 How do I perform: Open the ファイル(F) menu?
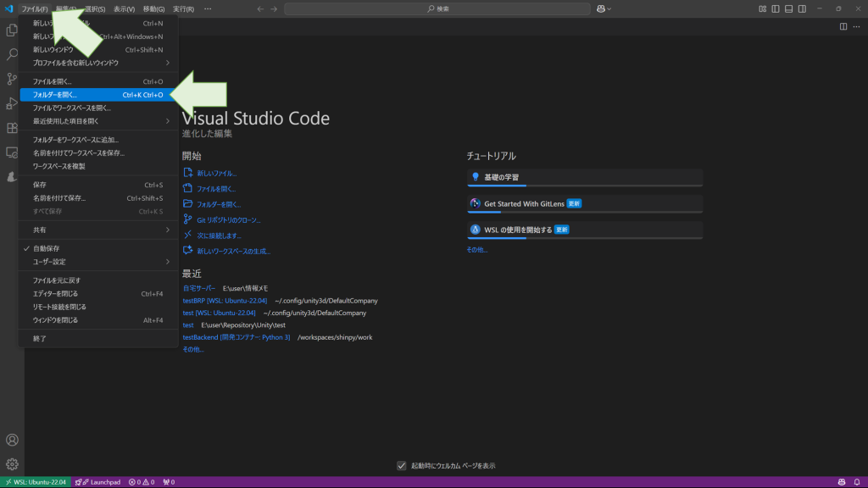pyautogui.click(x=34, y=8)
